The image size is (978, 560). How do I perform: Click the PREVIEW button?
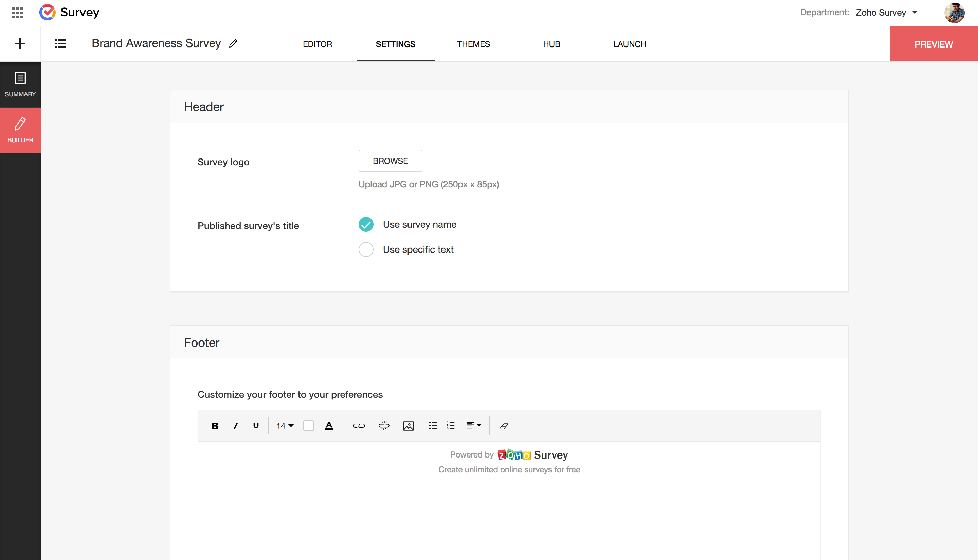(934, 44)
